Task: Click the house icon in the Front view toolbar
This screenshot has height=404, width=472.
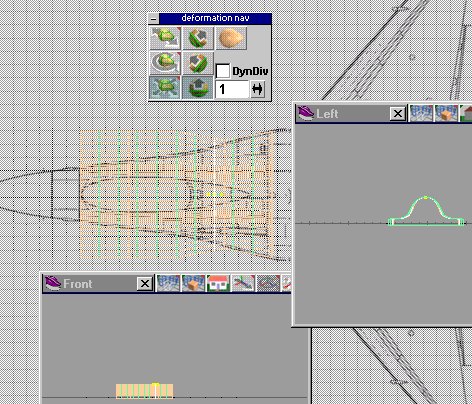Action: point(218,284)
